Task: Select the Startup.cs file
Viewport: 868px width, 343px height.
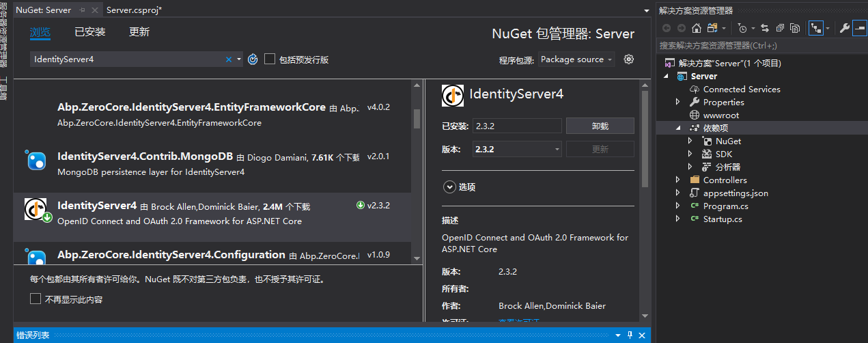Action: click(x=723, y=219)
